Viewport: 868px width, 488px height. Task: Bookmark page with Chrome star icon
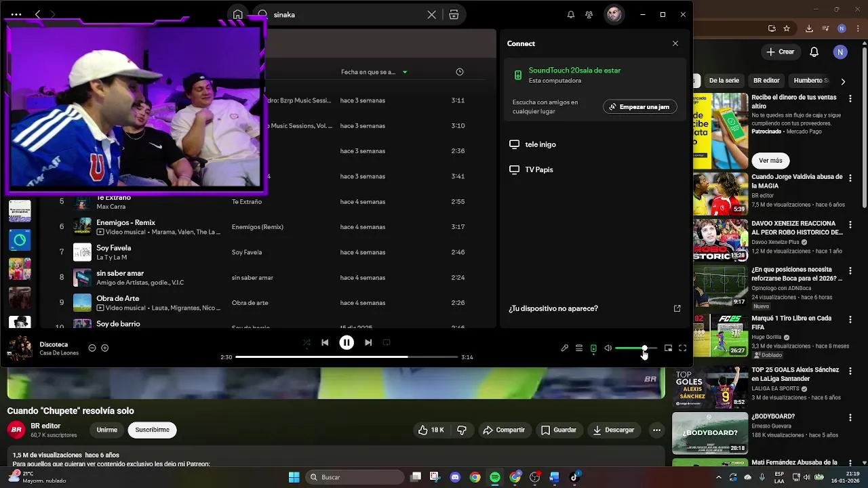(x=787, y=28)
